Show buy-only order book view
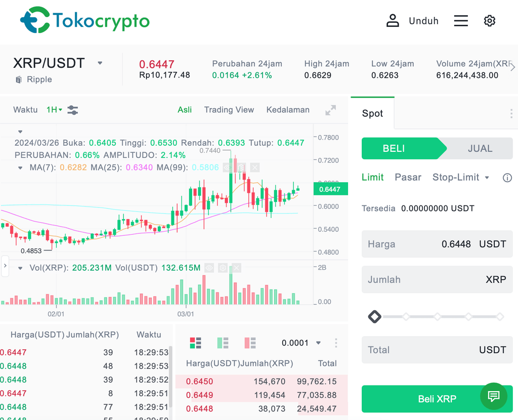This screenshot has height=420, width=518. click(223, 343)
